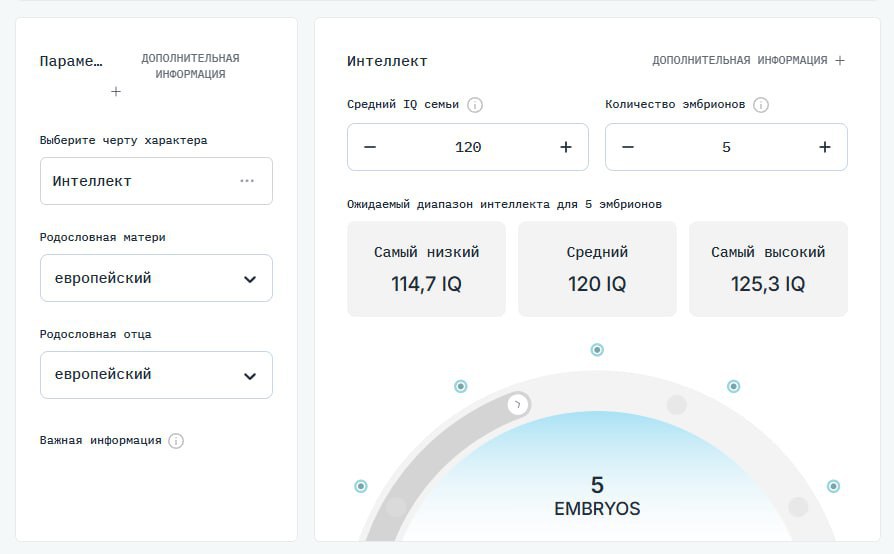Image resolution: width=894 pixels, height=554 pixels.
Task: Increase embryo count with plus button
Action: click(825, 147)
